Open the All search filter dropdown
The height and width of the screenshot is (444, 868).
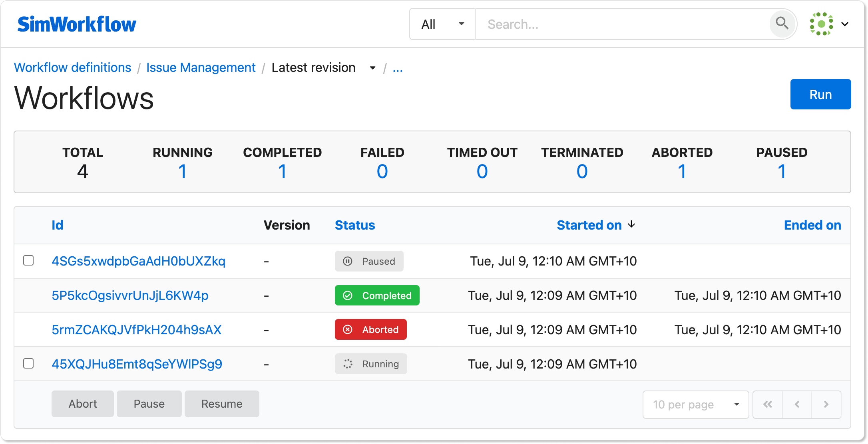[442, 24]
